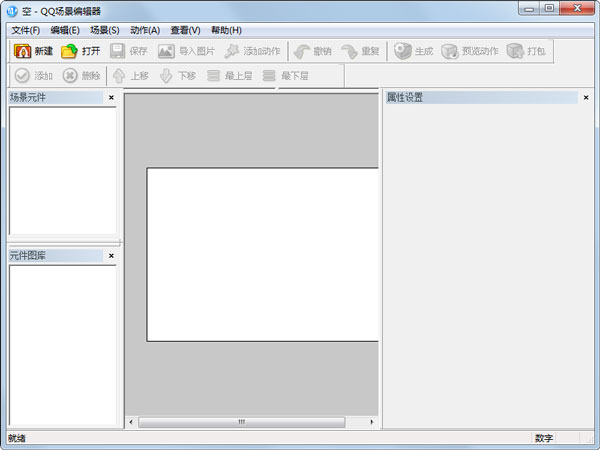Click the 添加 (Add) checkmark button
The height and width of the screenshot is (450, 600).
[x=22, y=76]
